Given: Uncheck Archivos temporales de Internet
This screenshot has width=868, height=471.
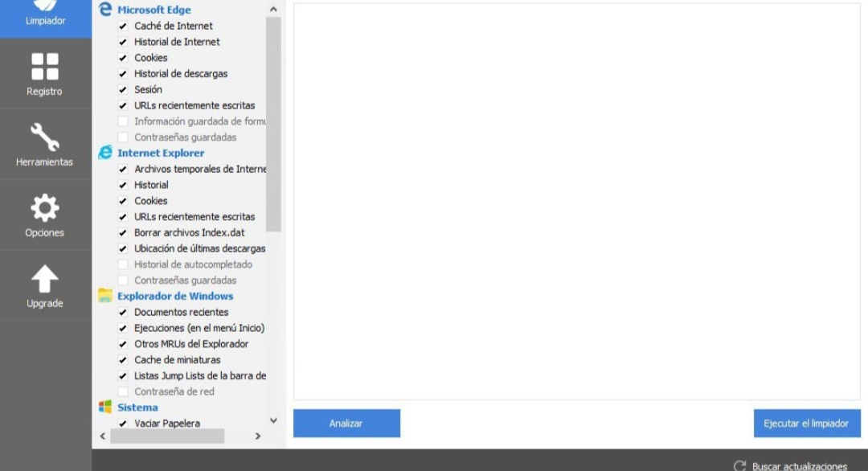Looking at the screenshot, I should 123,170.
